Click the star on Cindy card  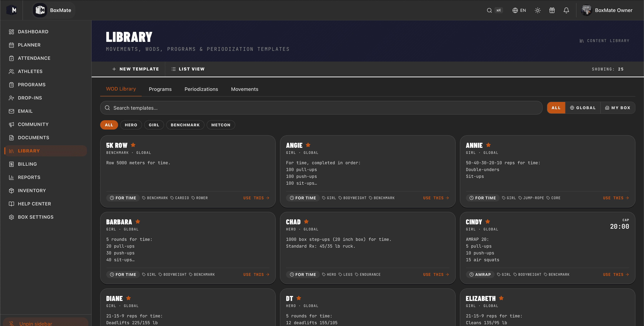pos(487,222)
